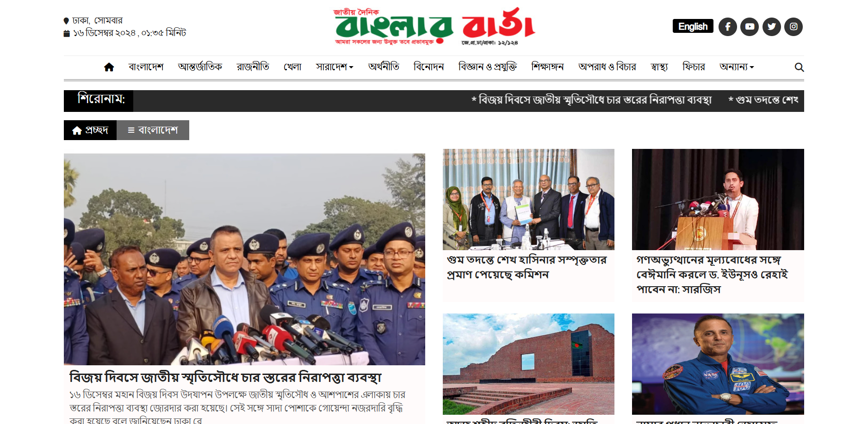
Task: Open the Instagram profile icon
Action: point(794,27)
